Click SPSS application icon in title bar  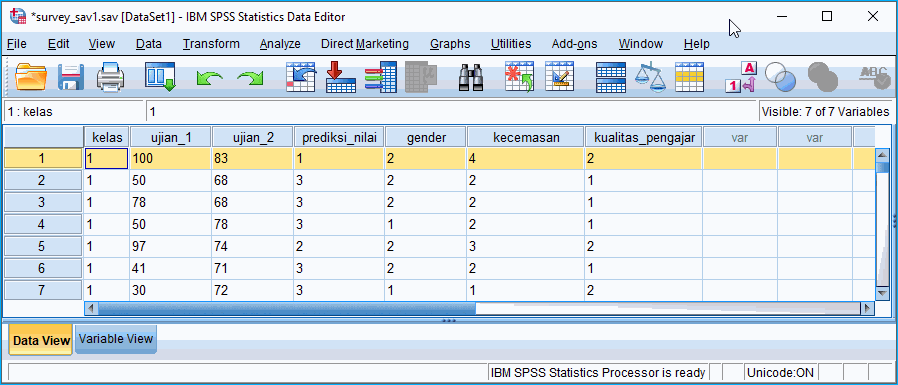pyautogui.click(x=18, y=17)
